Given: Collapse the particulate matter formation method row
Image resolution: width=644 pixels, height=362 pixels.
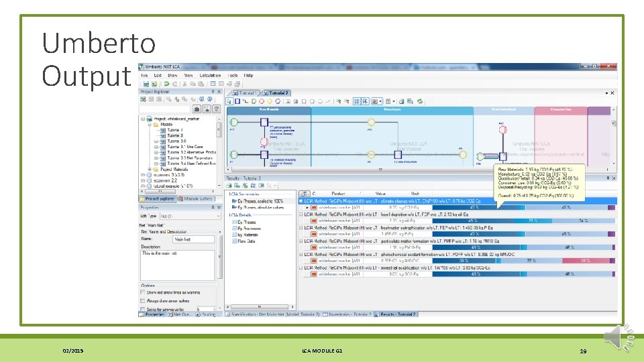Looking at the screenshot, I should pos(301,241).
